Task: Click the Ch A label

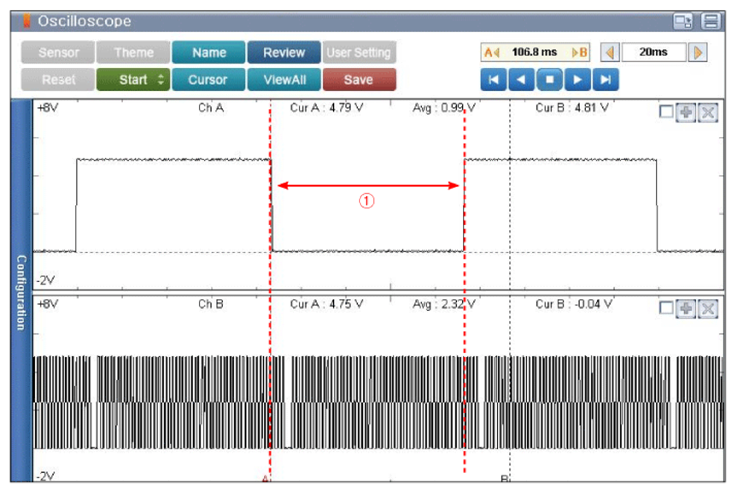Action: (x=211, y=108)
